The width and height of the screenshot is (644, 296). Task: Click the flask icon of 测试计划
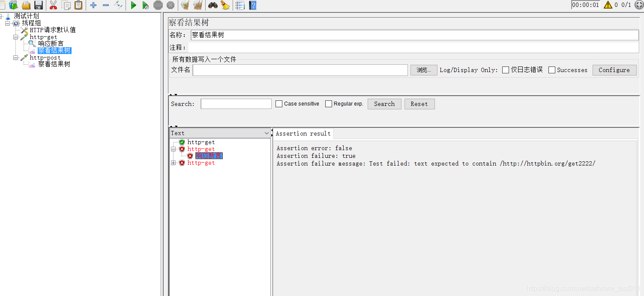8,16
